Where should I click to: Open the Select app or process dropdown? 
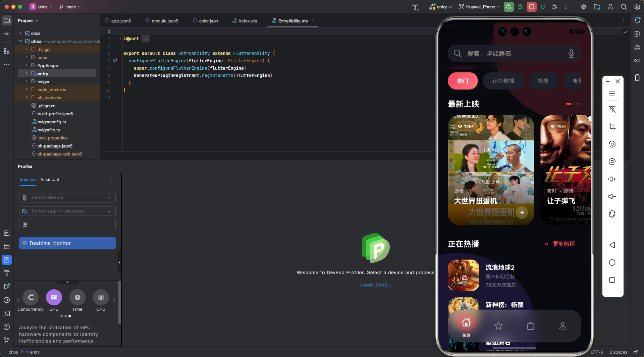[67, 211]
